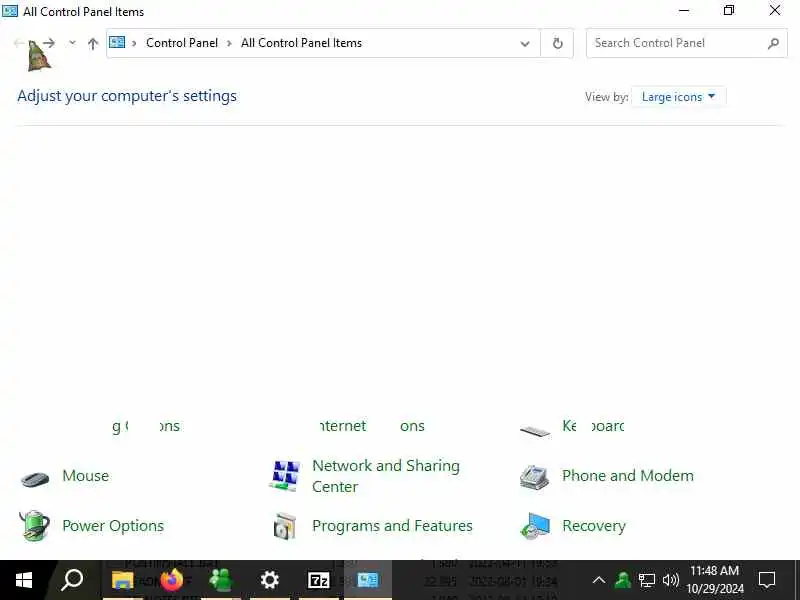Open the recent locations dropdown

72,43
